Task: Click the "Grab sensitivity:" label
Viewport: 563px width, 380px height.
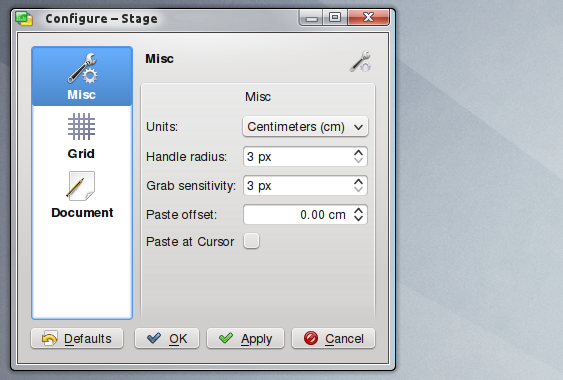Action: click(x=191, y=186)
